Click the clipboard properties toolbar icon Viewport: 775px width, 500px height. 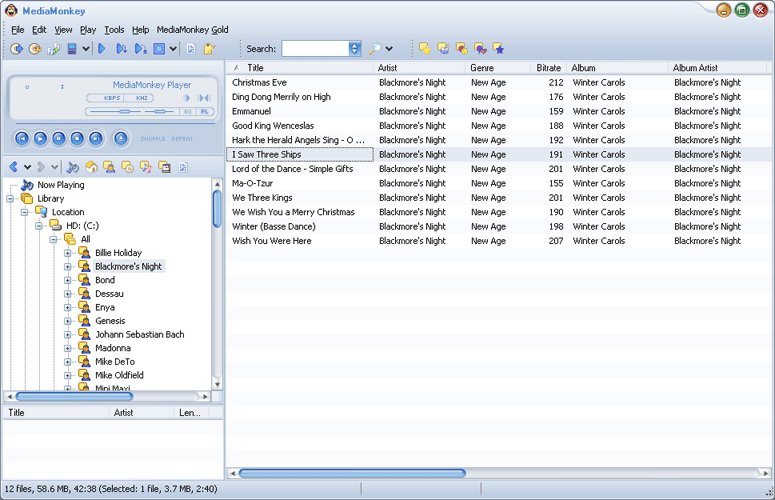210,48
